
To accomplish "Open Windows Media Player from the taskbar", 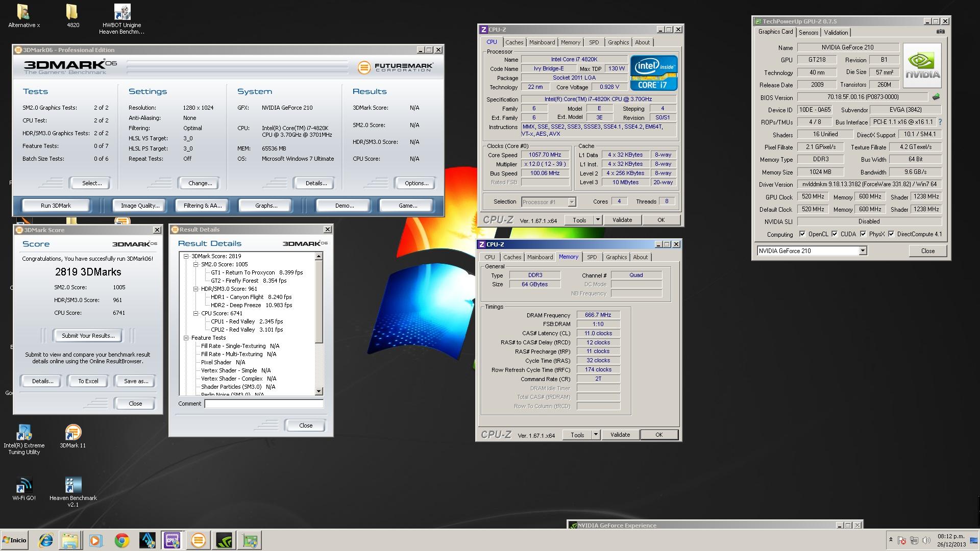I will point(95,540).
